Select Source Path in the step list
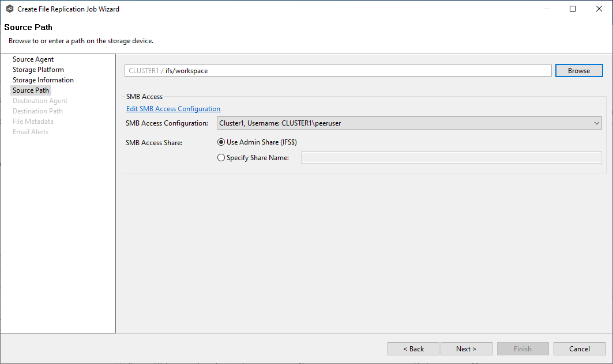 pos(31,90)
